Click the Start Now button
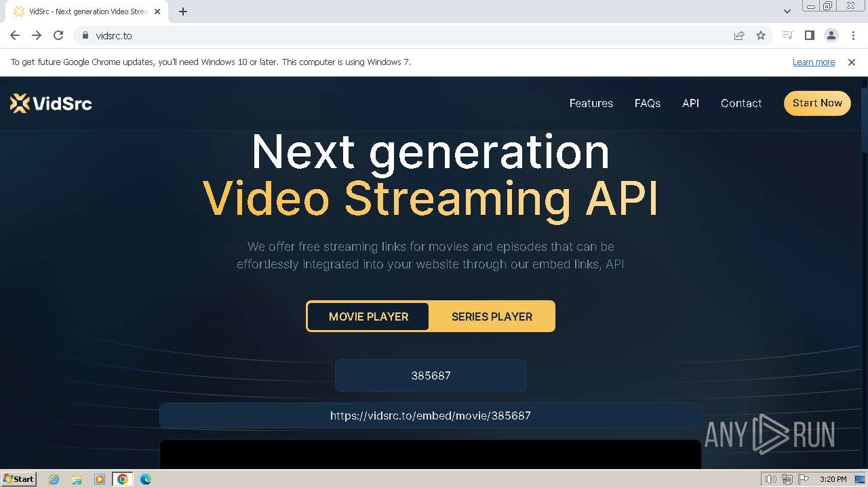 tap(817, 103)
